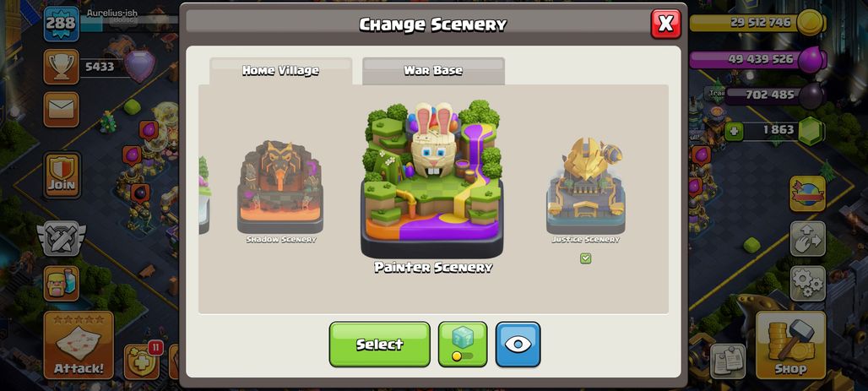Open the Shop button
The height and width of the screenshot is (391, 868).
(790, 345)
